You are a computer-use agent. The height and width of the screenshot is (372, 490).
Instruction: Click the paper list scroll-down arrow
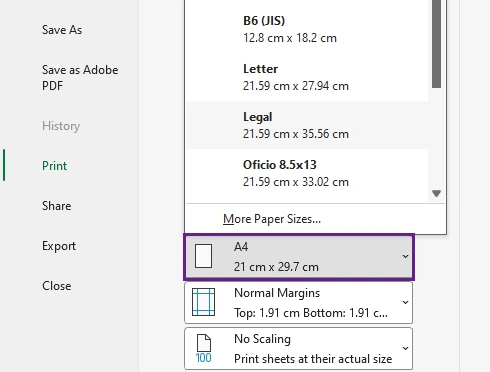pos(436,193)
